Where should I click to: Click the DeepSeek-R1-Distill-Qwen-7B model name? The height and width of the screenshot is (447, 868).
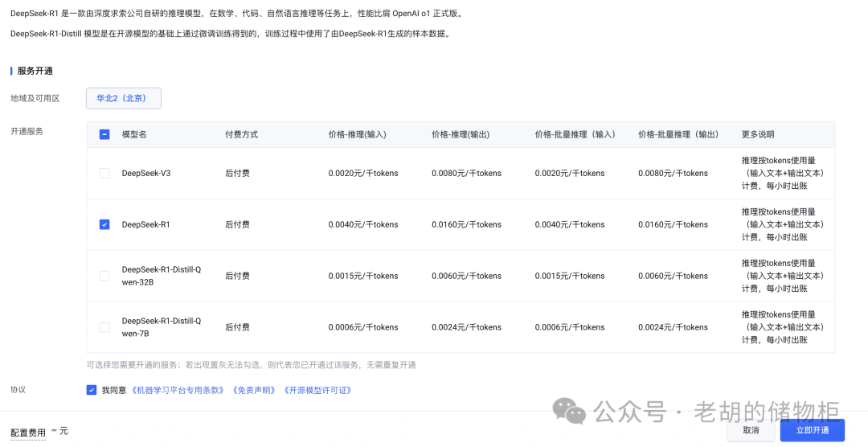tap(161, 326)
